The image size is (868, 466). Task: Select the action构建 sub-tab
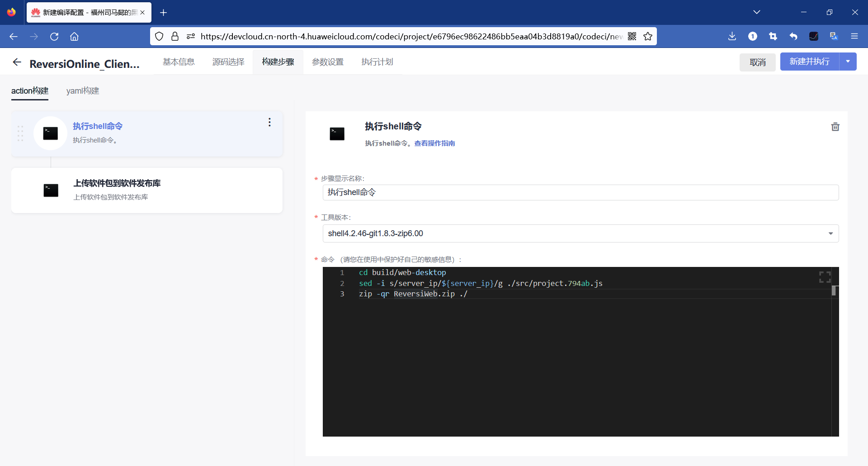coord(30,91)
